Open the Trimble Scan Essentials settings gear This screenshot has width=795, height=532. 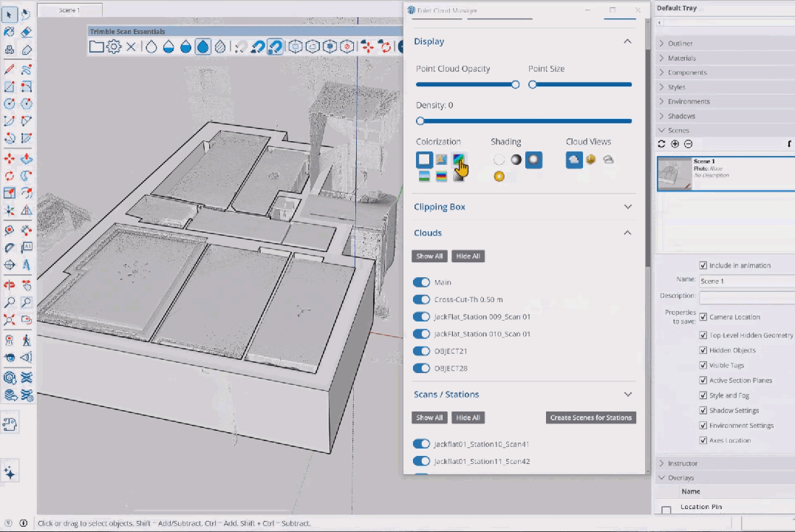tap(113, 47)
